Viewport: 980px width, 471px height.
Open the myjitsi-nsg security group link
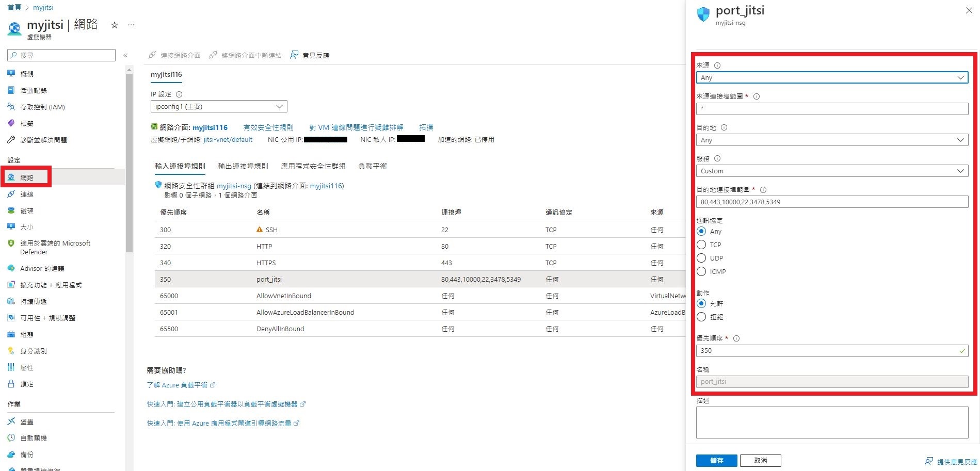(x=234, y=186)
